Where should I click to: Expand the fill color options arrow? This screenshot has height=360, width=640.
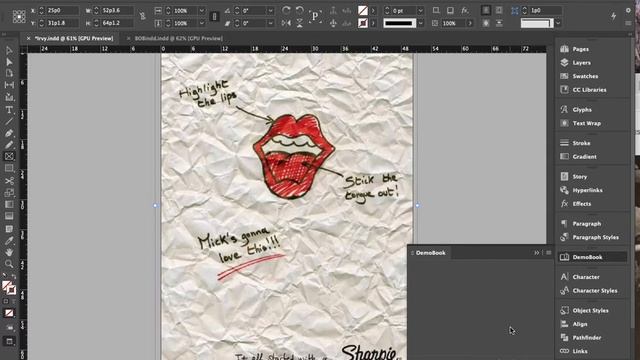tap(373, 11)
